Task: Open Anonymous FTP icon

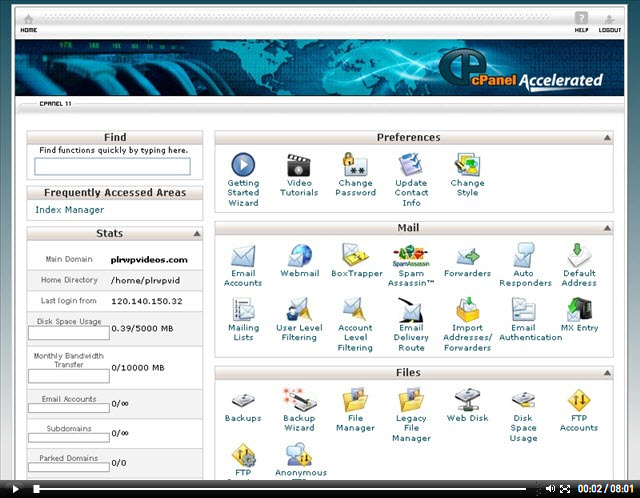Action: (x=300, y=454)
